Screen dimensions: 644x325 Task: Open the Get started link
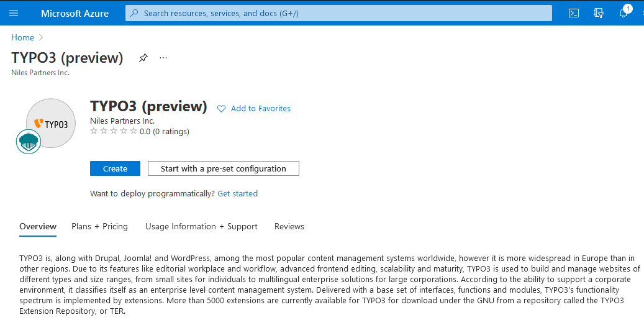coord(237,194)
